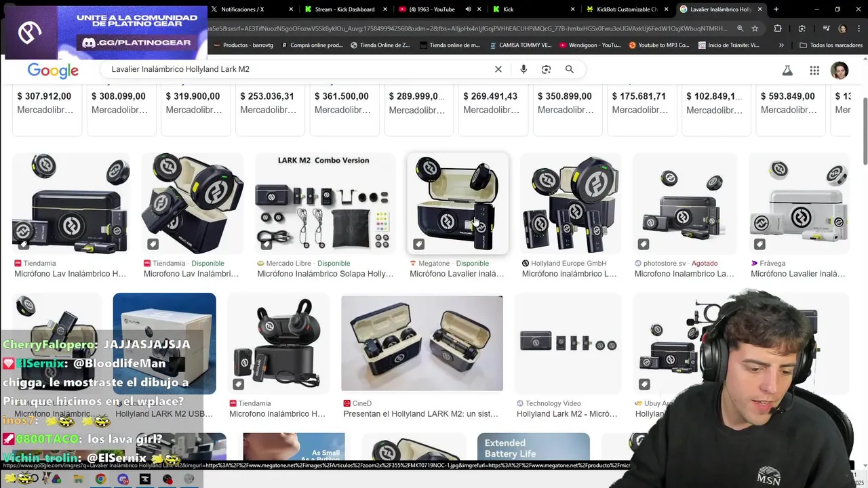Click the page vertical scrollbar
868x488 pixels.
[x=864, y=132]
